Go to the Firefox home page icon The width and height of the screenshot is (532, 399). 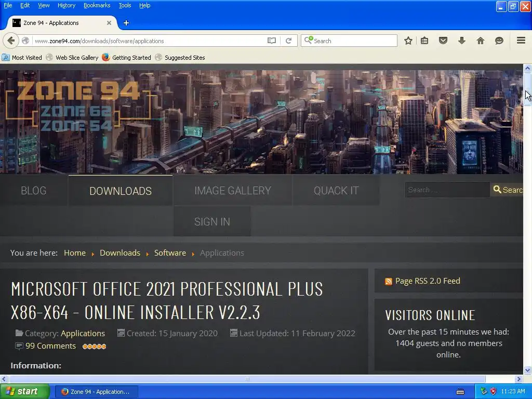(481, 41)
